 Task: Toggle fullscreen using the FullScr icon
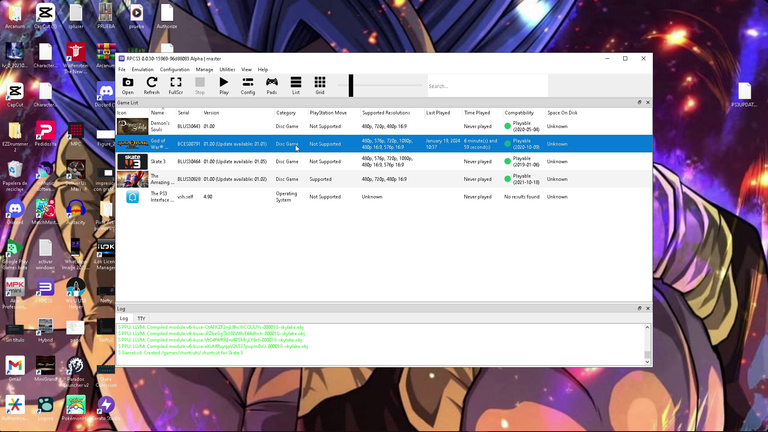[176, 85]
